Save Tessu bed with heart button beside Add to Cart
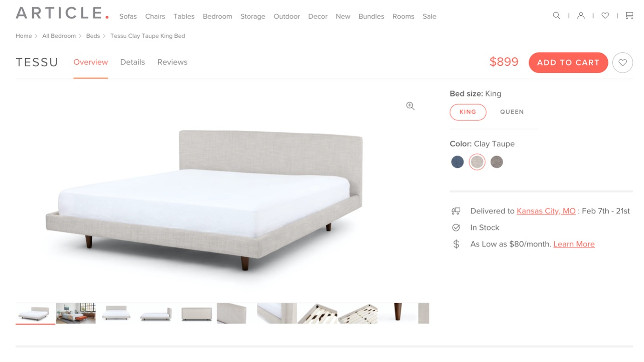The width and height of the screenshot is (644, 362). point(623,62)
